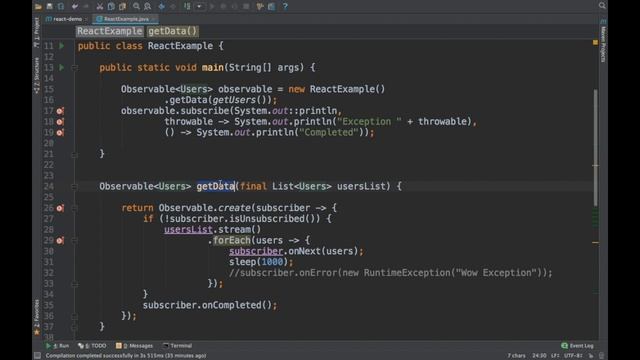Click the LF line separator selector

coord(555,356)
